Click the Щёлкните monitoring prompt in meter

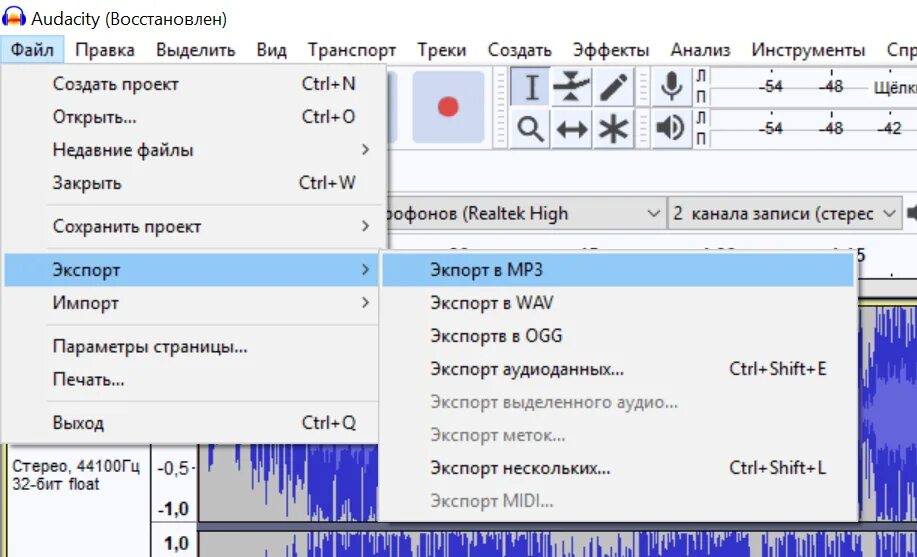(x=895, y=88)
